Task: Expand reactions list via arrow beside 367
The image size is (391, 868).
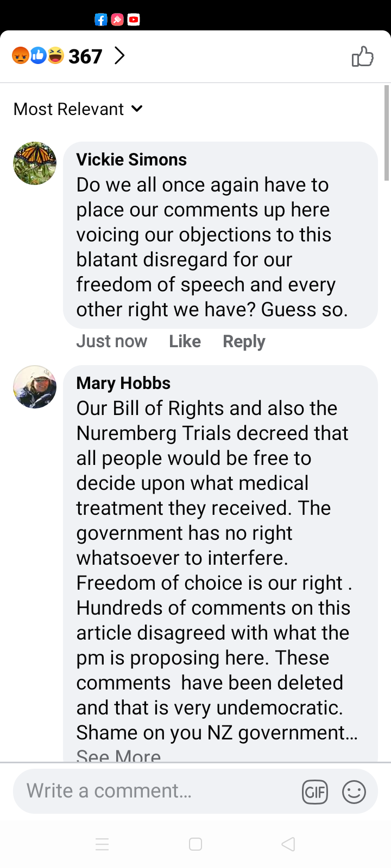Action: [x=119, y=55]
